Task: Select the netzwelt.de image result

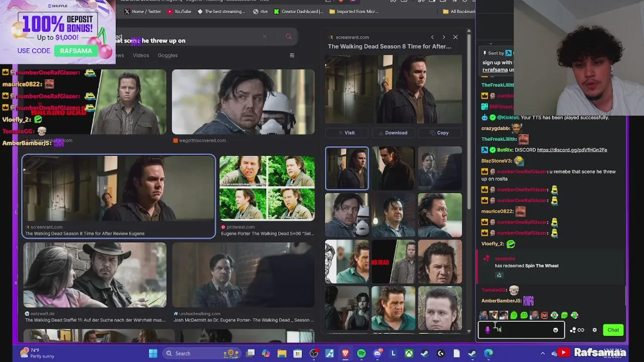Action: tap(95, 275)
